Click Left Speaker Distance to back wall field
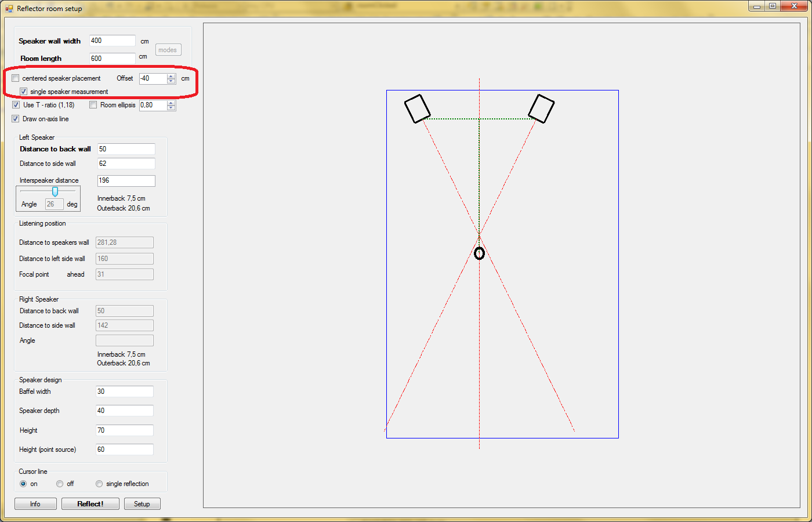The image size is (812, 522). pyautogui.click(x=126, y=149)
